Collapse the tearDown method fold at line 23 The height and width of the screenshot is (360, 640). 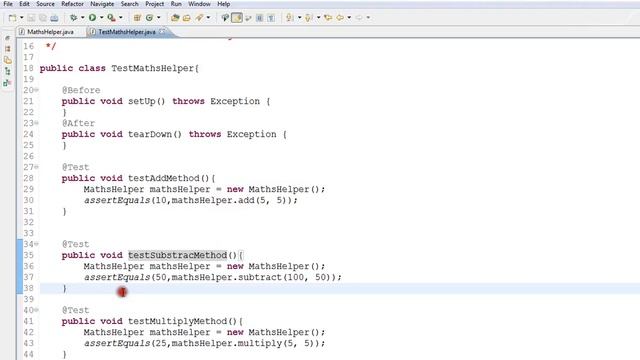coord(36,123)
